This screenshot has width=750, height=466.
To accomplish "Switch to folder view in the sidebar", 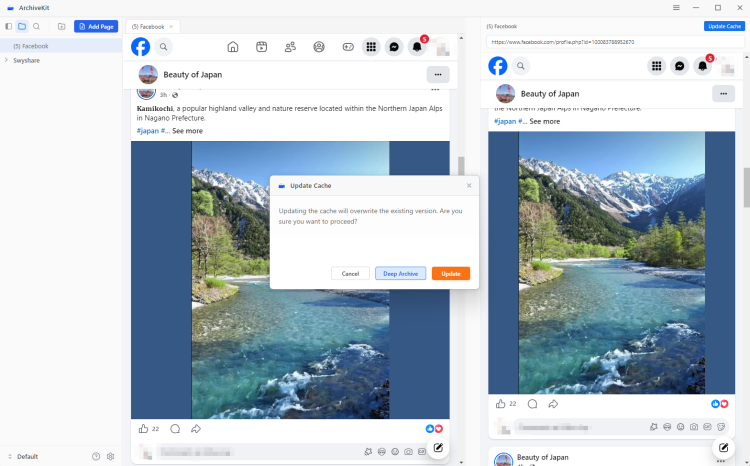I will click(22, 26).
